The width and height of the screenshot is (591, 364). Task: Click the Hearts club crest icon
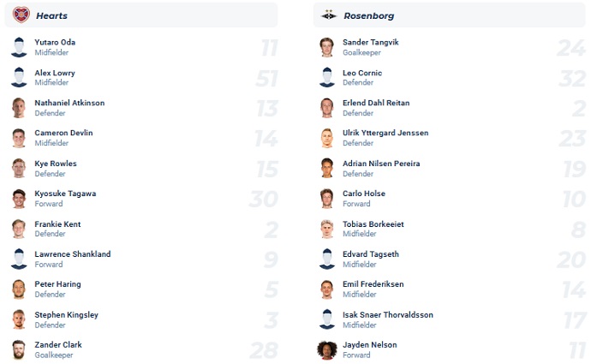[21, 15]
